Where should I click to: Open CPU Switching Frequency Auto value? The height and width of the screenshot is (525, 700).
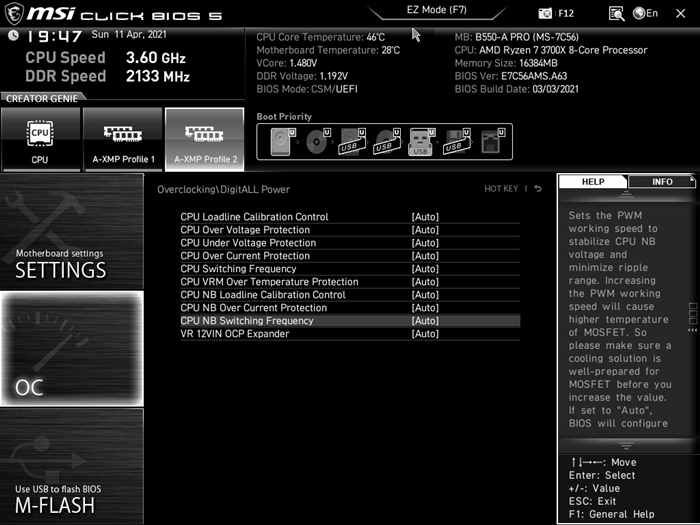click(x=425, y=269)
